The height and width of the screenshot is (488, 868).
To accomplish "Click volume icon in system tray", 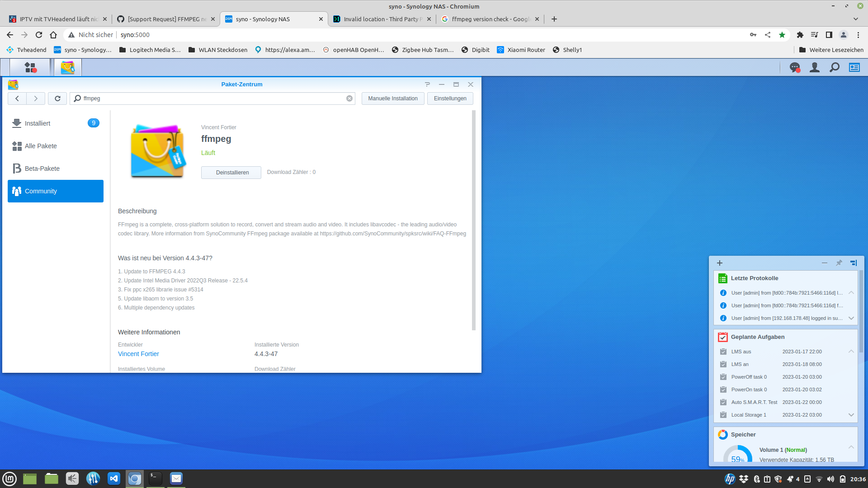I will point(831,479).
